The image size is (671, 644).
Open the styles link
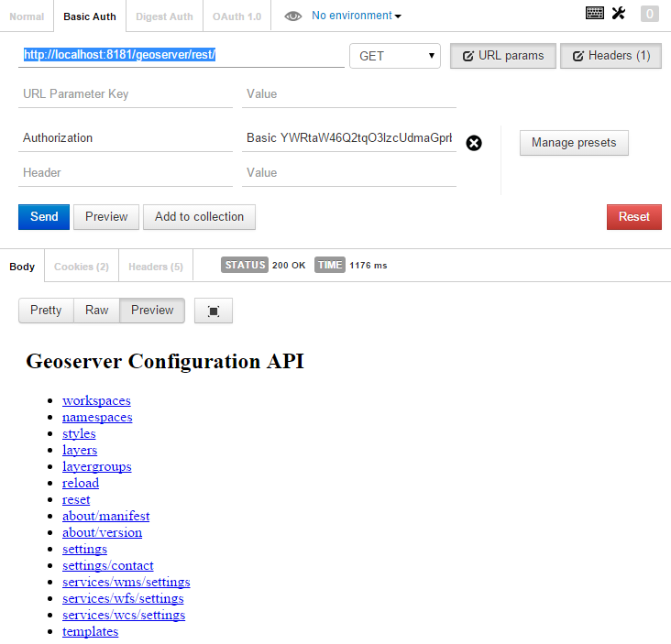click(x=79, y=433)
